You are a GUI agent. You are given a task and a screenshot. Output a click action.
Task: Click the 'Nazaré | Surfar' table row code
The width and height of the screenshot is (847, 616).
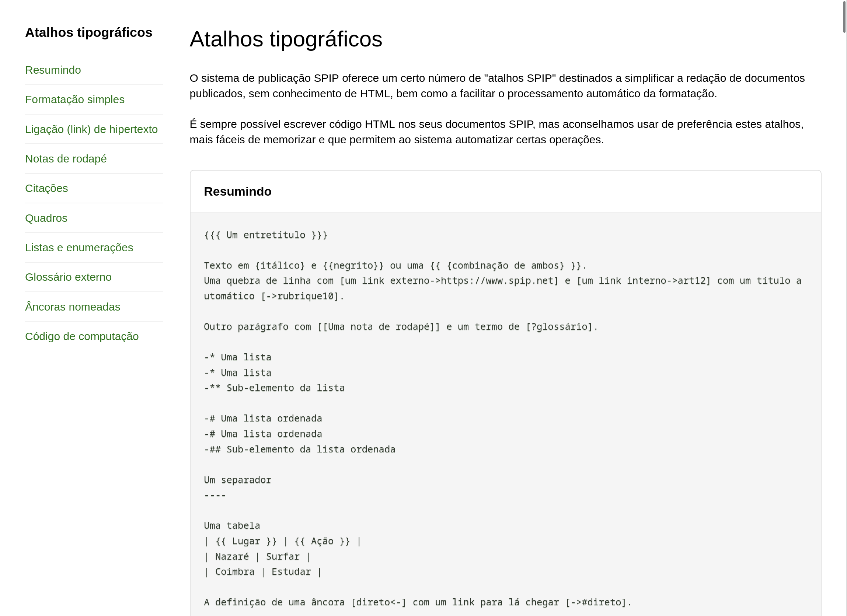[x=257, y=557]
